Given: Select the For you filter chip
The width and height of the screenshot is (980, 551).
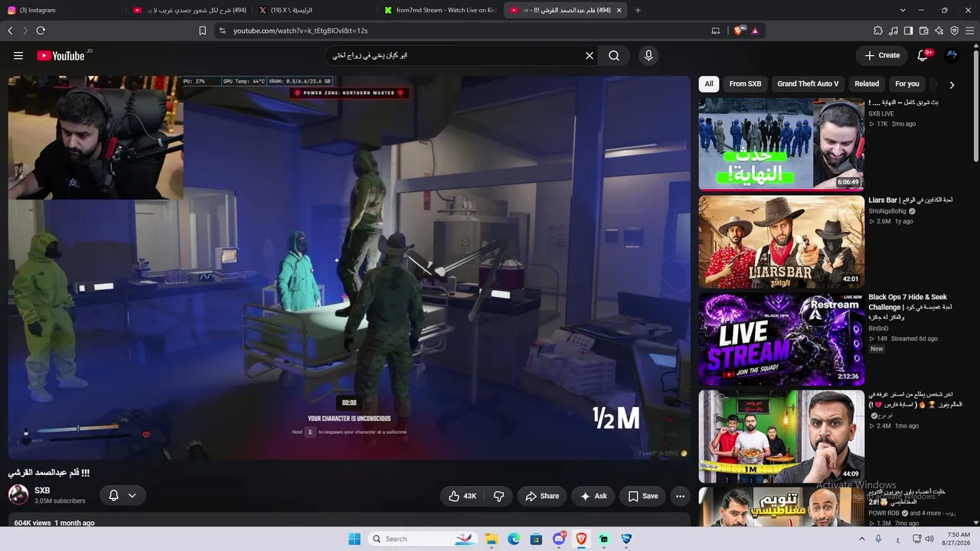Looking at the screenshot, I should 907,84.
